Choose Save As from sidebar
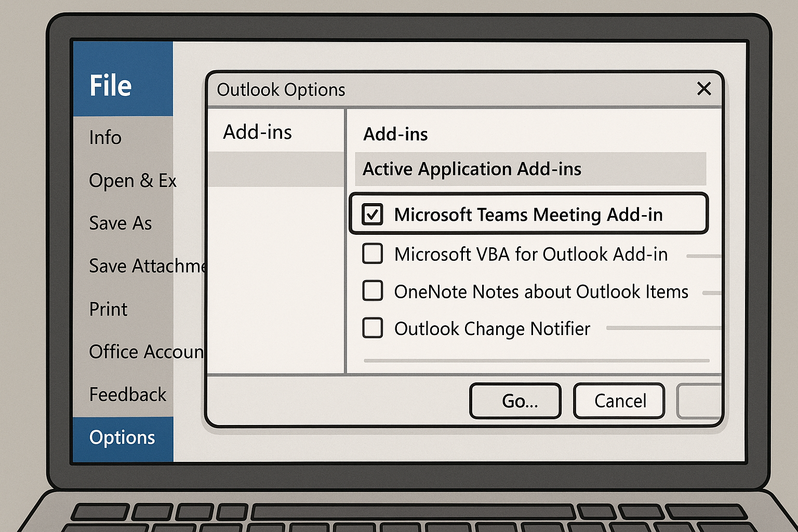Image resolution: width=798 pixels, height=532 pixels. (121, 223)
